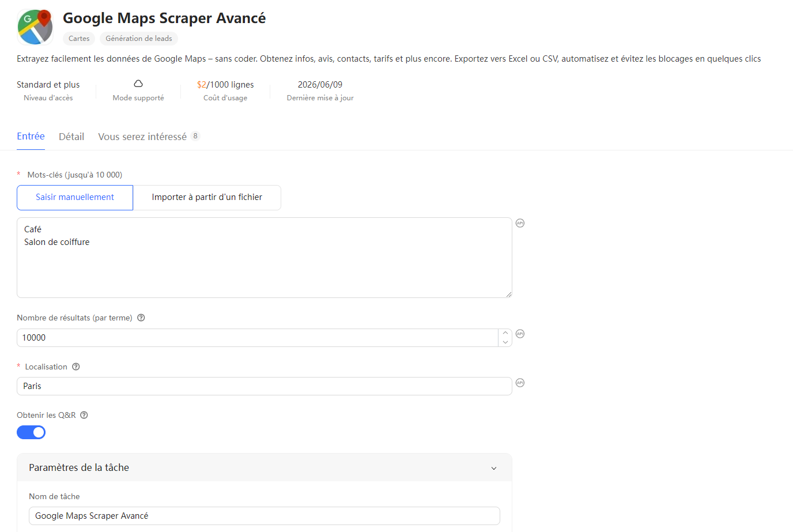Click the cloud mode supported icon
Screen dimensions: 793x532
(138, 84)
